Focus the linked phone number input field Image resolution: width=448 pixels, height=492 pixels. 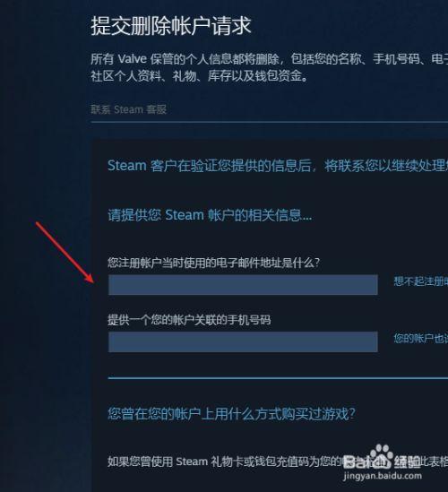[x=243, y=341]
